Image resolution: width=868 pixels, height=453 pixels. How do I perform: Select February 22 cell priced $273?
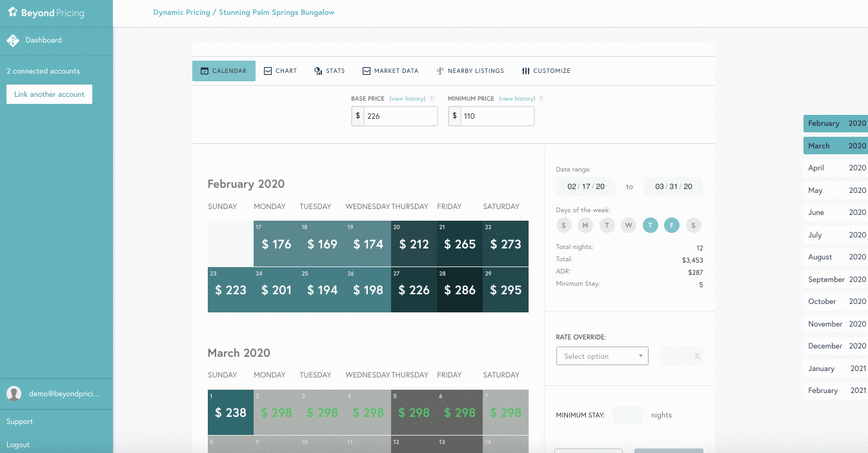click(505, 244)
